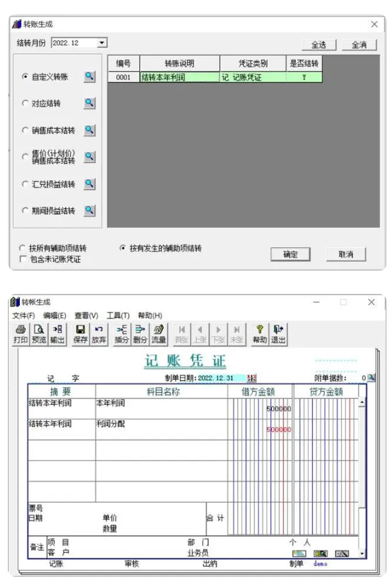Click the 制单日期 2022.12.31 field
The image size is (392, 586).
click(221, 378)
